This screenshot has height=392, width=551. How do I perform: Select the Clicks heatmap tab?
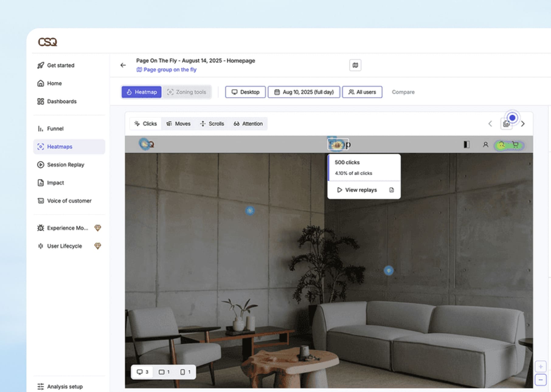(x=146, y=124)
